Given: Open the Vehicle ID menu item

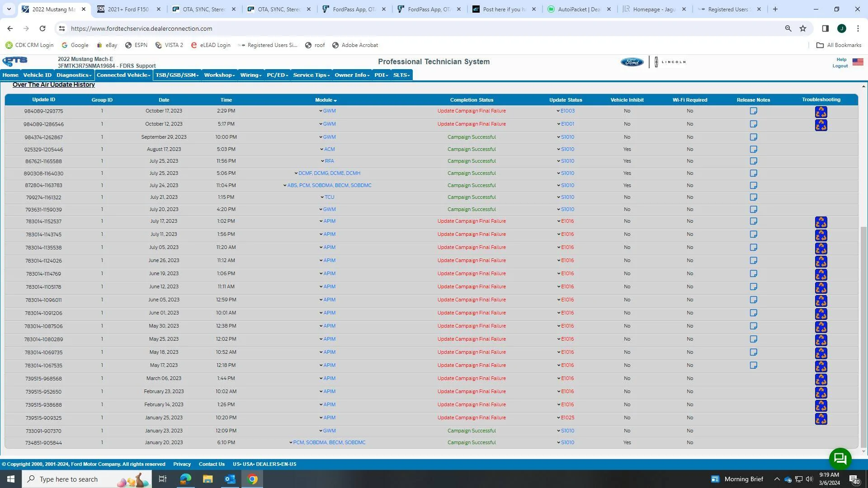Looking at the screenshot, I should coord(37,75).
